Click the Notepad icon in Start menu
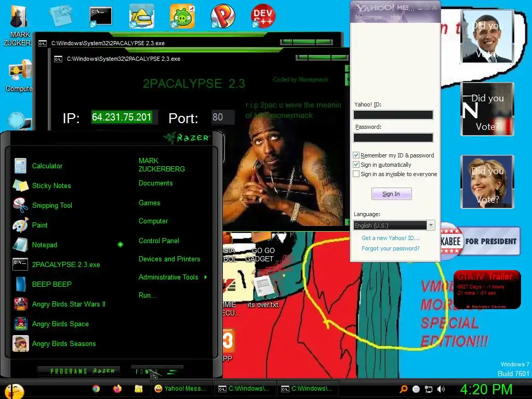Screen dimensions: 532x399 point(20,245)
